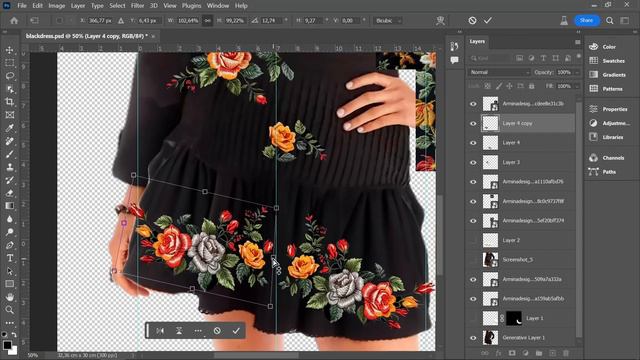This screenshot has height=360, width=640.
Task: Select the Crop tool
Action: pos(9,102)
